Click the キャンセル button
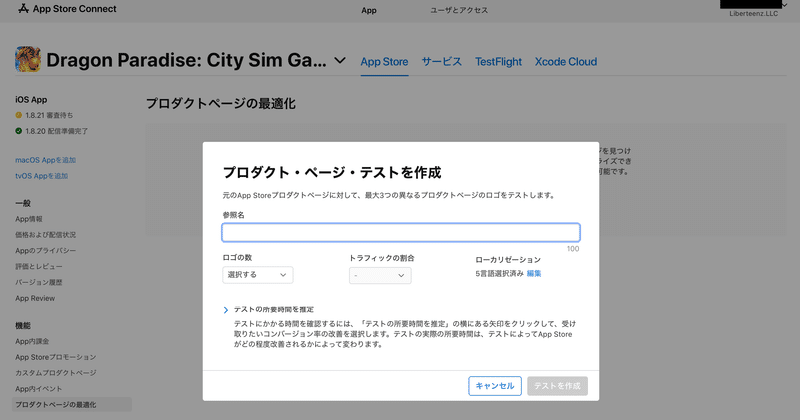 495,386
